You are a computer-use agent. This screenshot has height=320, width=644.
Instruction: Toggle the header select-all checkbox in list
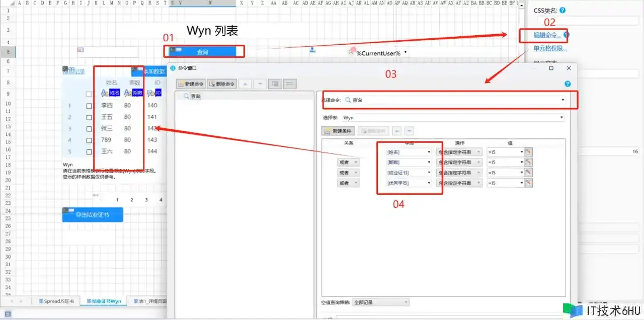(89, 94)
